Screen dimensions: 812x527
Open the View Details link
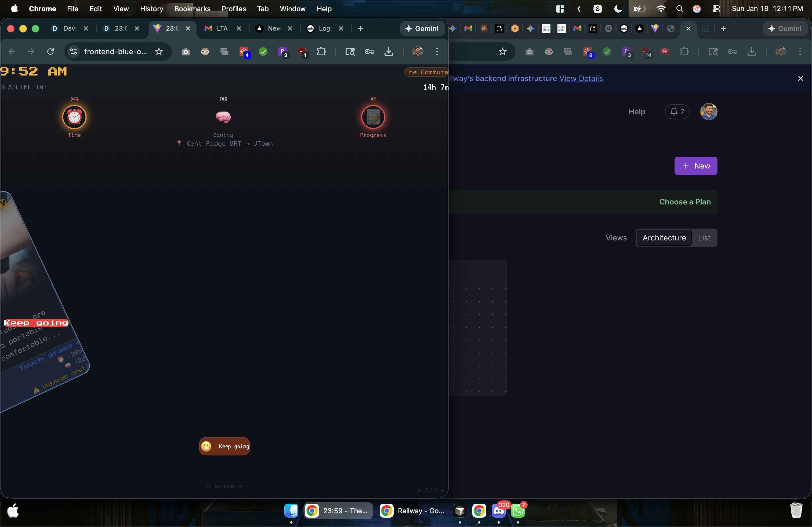pyautogui.click(x=581, y=78)
